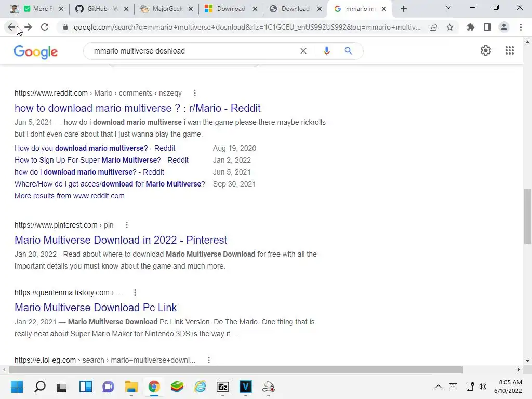Open the Google apps grid
This screenshot has width=532, height=399.
[510, 50]
